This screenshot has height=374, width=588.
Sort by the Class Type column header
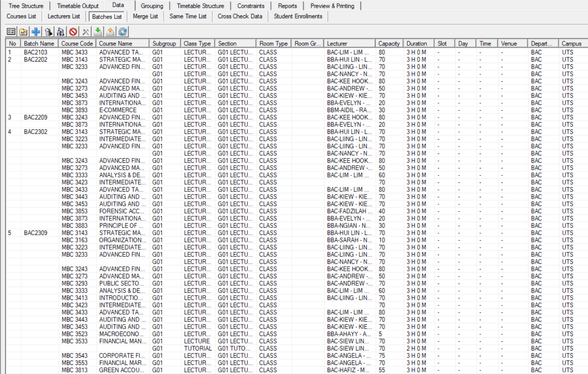(x=197, y=43)
